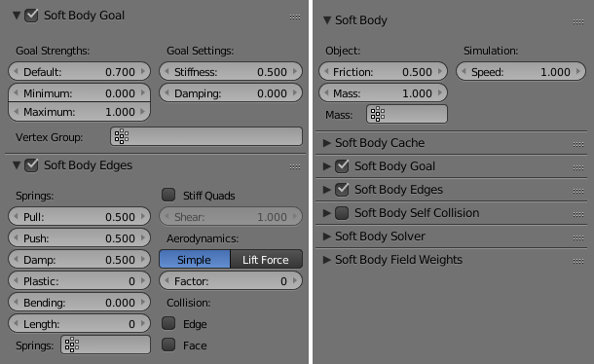
Task: Enable Soft Body Self Collision checkbox
Action: coord(342,213)
